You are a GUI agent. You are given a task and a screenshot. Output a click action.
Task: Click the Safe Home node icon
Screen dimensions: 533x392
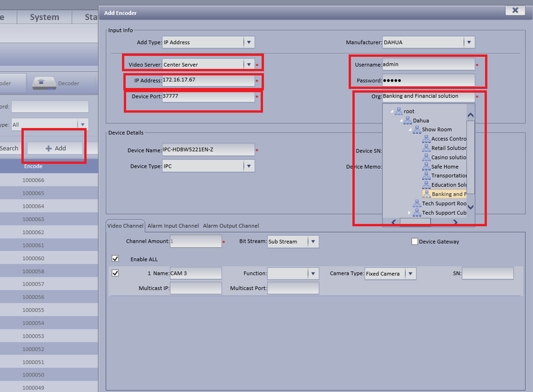click(x=426, y=166)
